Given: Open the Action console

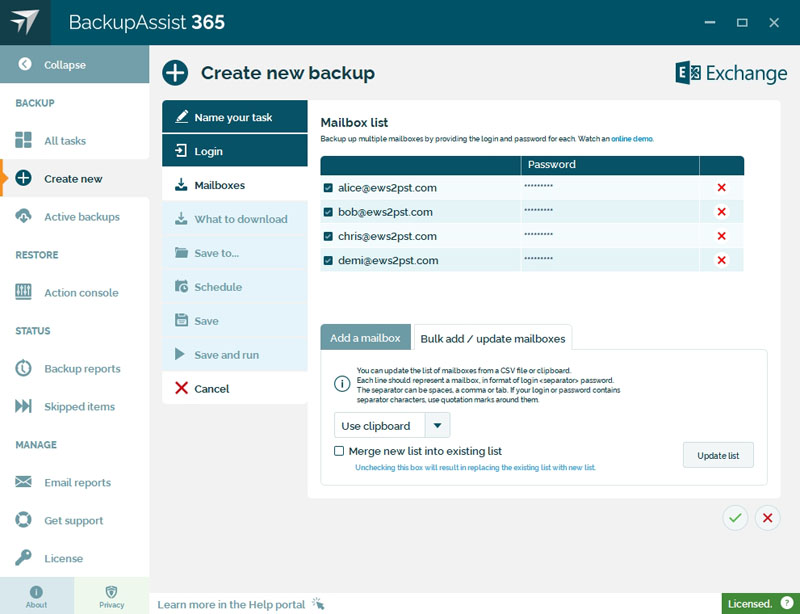Looking at the screenshot, I should click(x=74, y=292).
